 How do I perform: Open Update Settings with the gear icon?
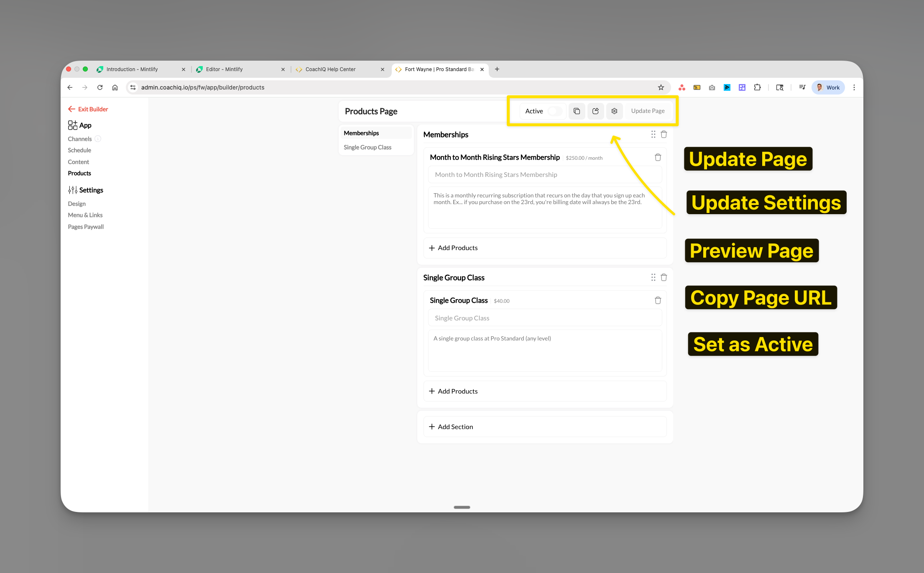tap(614, 111)
